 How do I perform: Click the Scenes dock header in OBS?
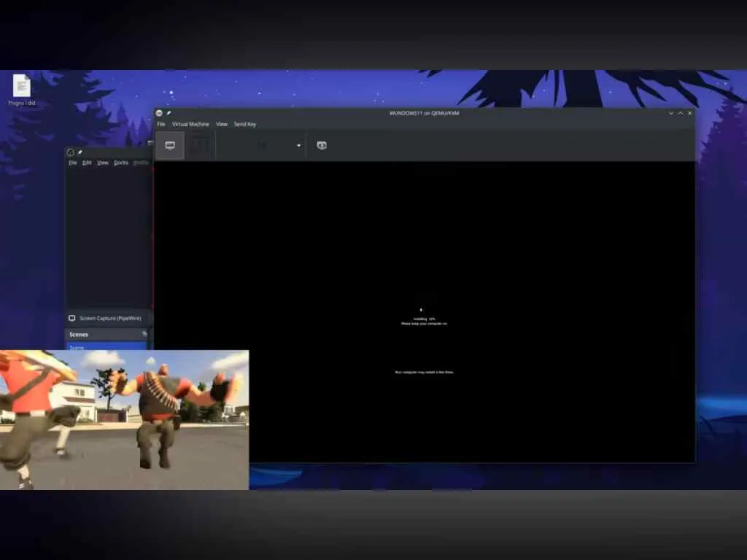108,335
